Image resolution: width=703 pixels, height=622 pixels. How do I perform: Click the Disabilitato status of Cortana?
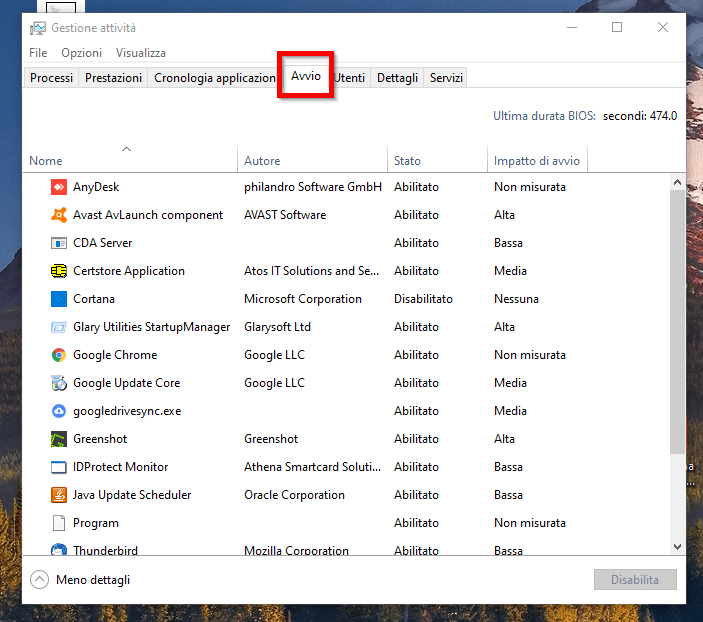pyautogui.click(x=423, y=299)
